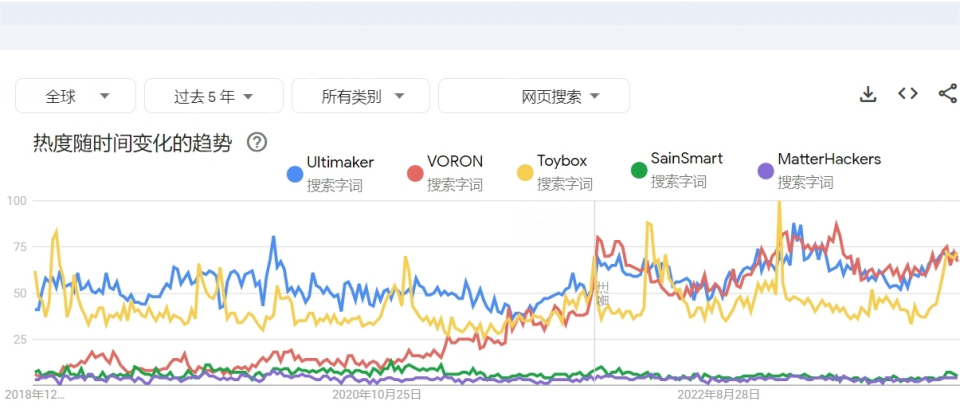This screenshot has width=960, height=417.
Task: Select the VORON search term label
Action: (455, 160)
